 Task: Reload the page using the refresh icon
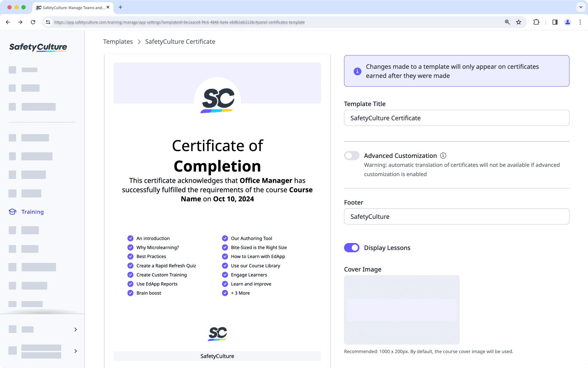[x=33, y=22]
